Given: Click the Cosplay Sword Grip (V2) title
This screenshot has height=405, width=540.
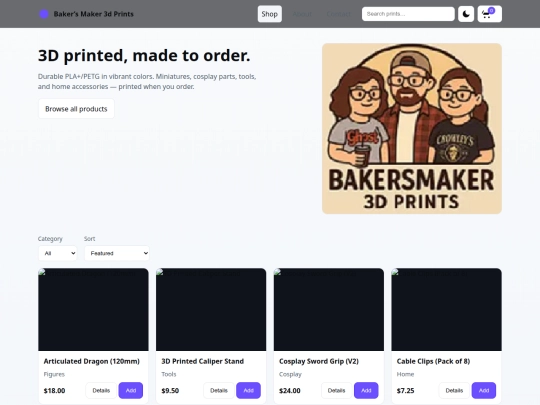Looking at the screenshot, I should click(x=319, y=361).
